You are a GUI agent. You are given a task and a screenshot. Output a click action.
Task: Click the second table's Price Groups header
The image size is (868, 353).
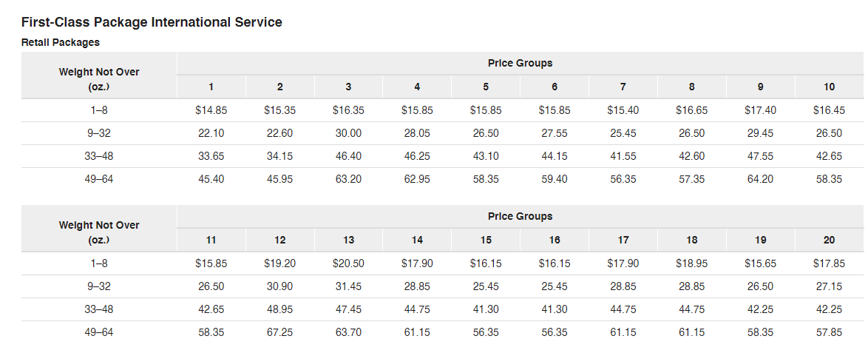pyautogui.click(x=521, y=216)
